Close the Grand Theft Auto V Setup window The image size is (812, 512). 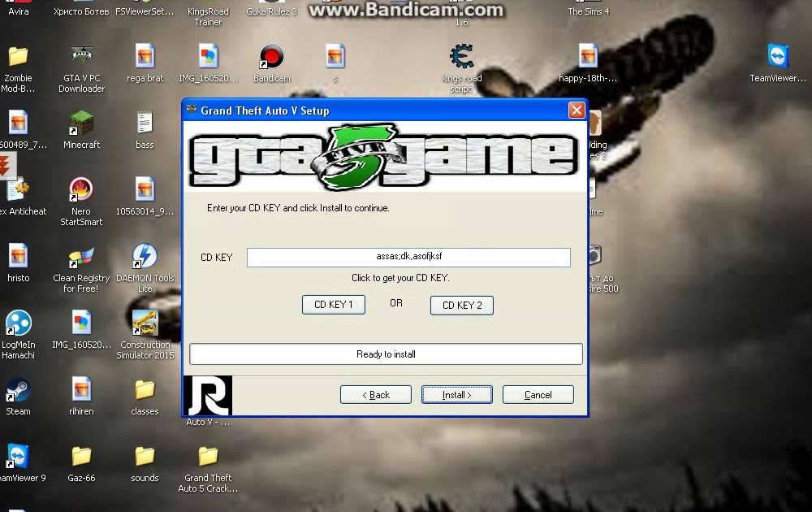[x=577, y=110]
